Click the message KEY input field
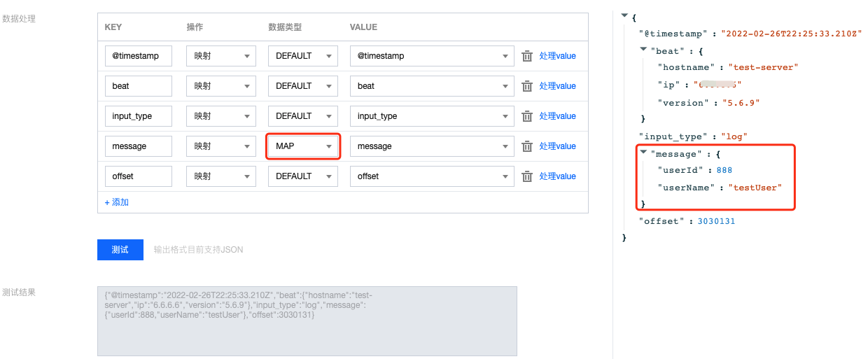The image size is (868, 359). 138,146
